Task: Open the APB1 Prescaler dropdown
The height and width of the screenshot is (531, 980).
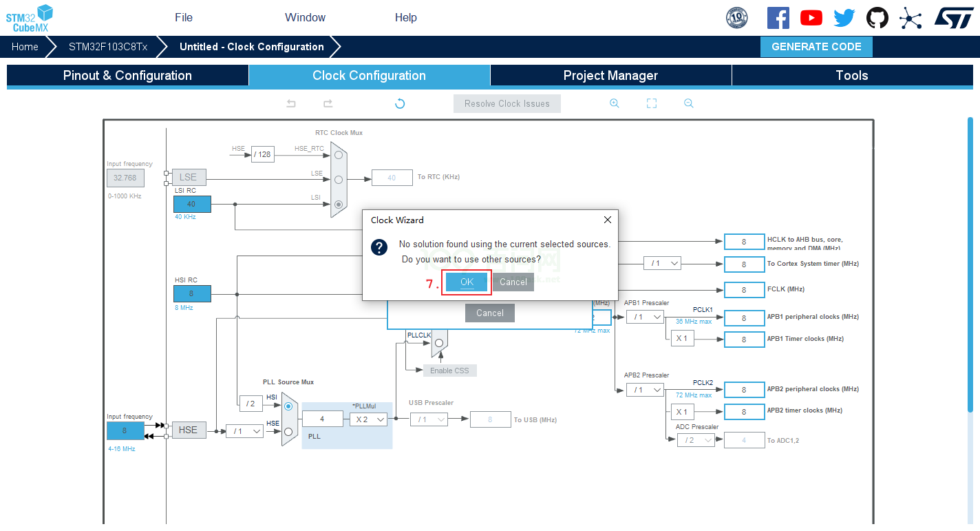Action: click(645, 317)
